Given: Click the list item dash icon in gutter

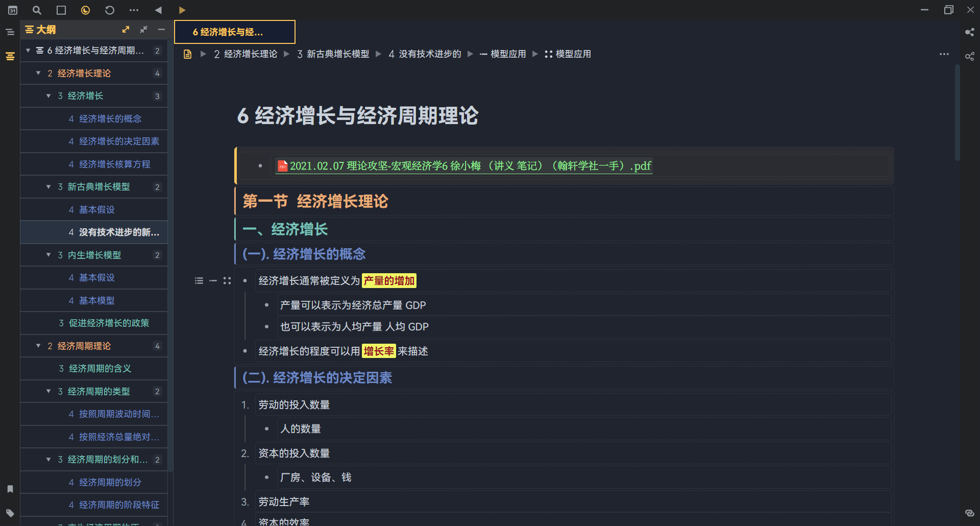Looking at the screenshot, I should click(213, 281).
